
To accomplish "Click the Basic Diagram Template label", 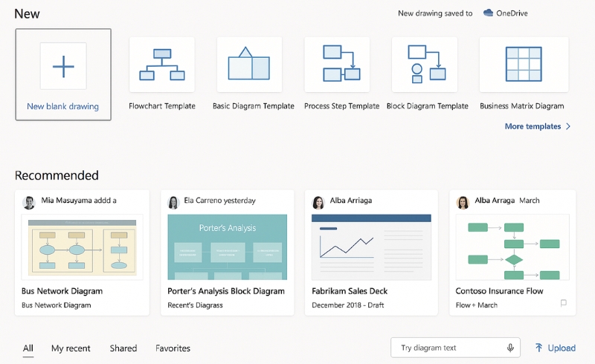I will (x=254, y=106).
